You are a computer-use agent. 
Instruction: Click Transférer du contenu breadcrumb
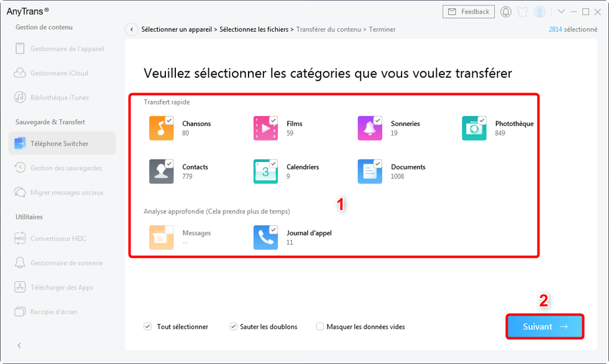(329, 29)
